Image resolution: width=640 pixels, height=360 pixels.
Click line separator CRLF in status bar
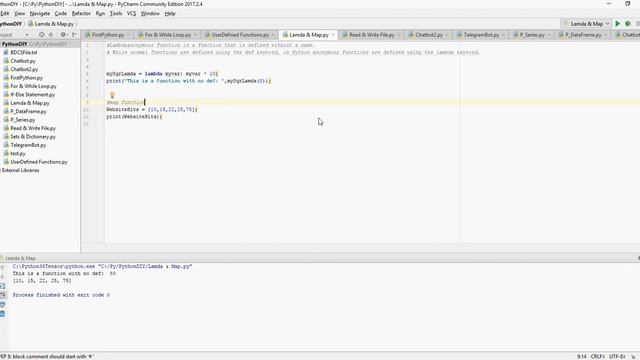pyautogui.click(x=598, y=356)
